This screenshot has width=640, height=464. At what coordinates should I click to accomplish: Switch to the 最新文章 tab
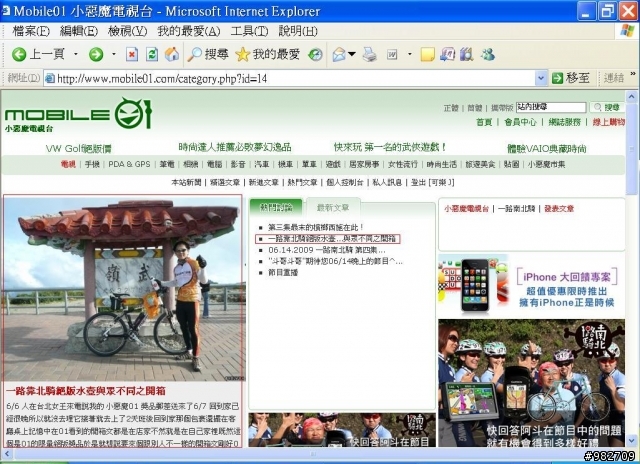point(333,207)
